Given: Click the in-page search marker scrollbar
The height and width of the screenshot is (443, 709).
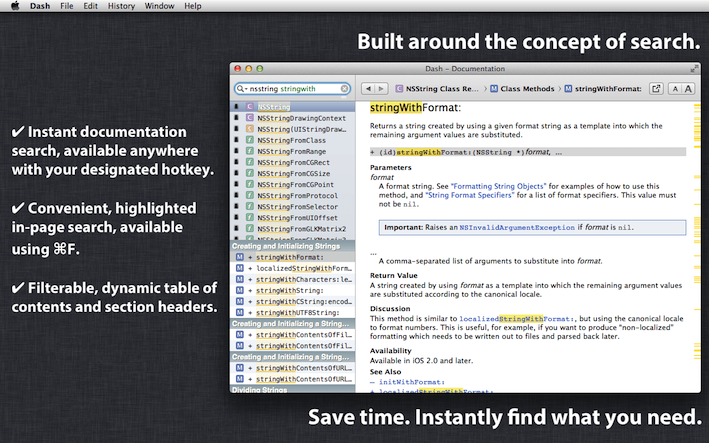Looking at the screenshot, I should click(697, 247).
